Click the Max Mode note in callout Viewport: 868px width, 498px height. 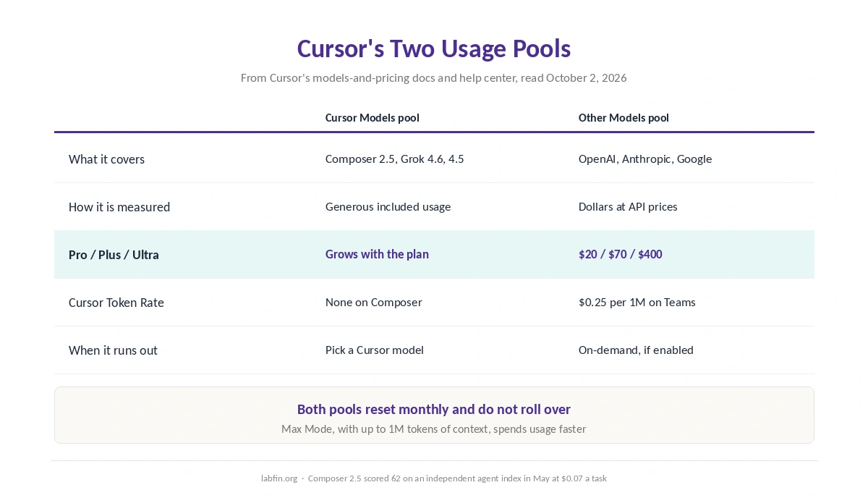tap(434, 429)
